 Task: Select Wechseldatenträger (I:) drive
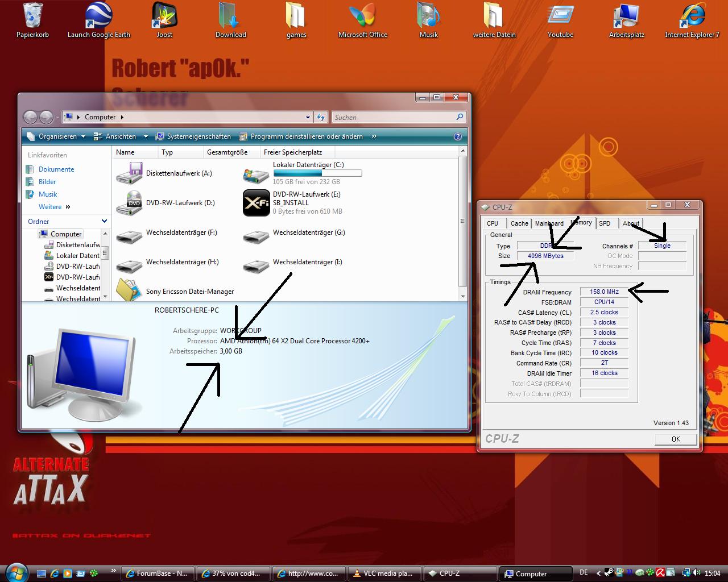293,262
